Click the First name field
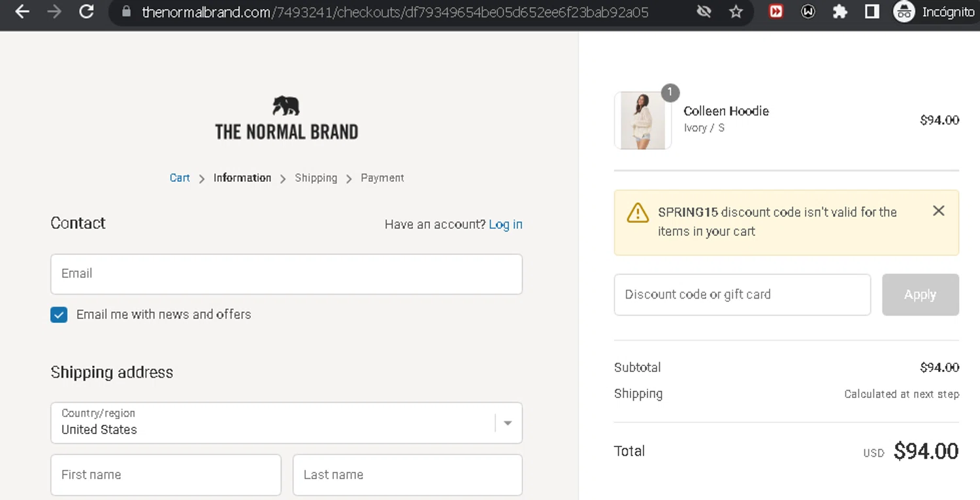Viewport: 980px width, 500px height. (166, 475)
